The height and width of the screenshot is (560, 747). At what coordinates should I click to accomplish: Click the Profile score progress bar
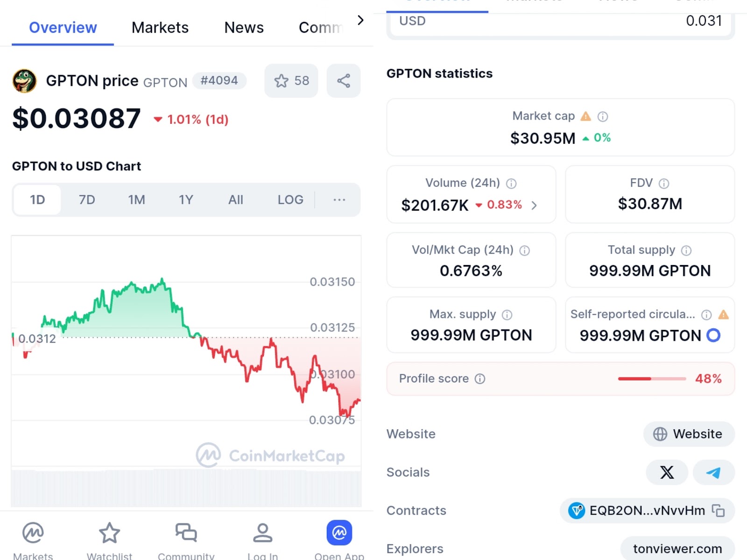click(x=652, y=378)
